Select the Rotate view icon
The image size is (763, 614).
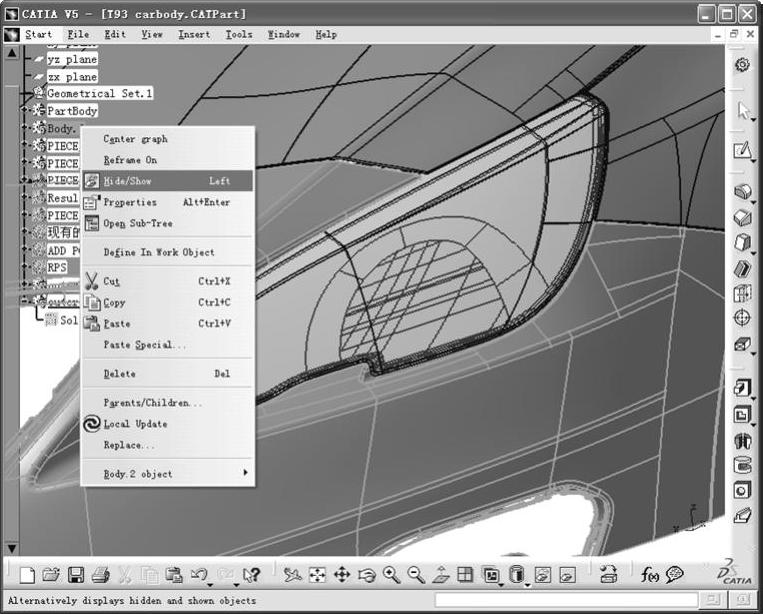pyautogui.click(x=367, y=575)
